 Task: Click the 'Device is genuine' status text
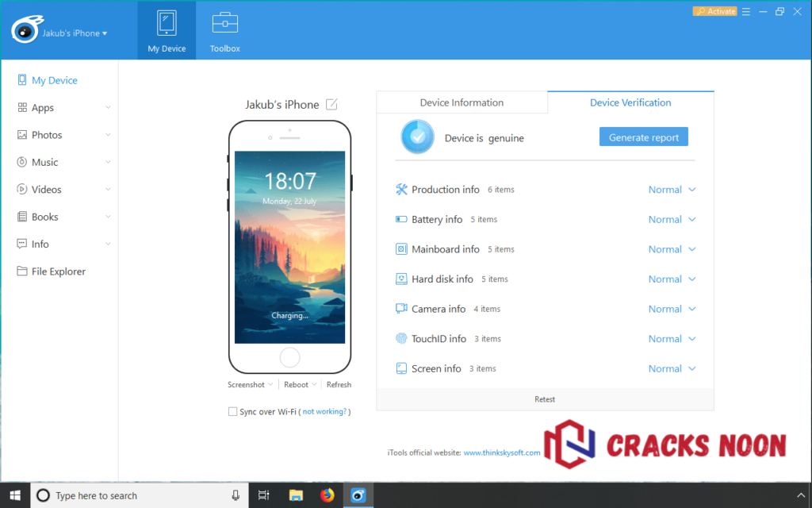coord(485,138)
